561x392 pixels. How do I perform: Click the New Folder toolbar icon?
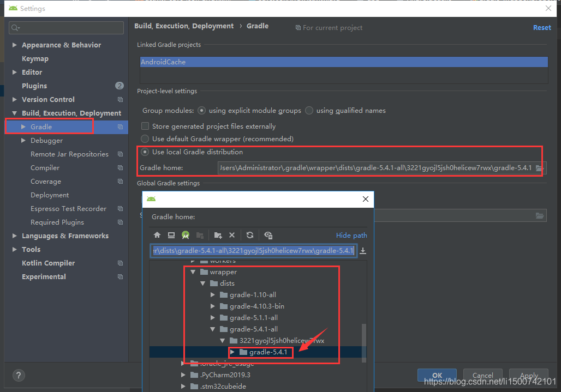point(218,235)
